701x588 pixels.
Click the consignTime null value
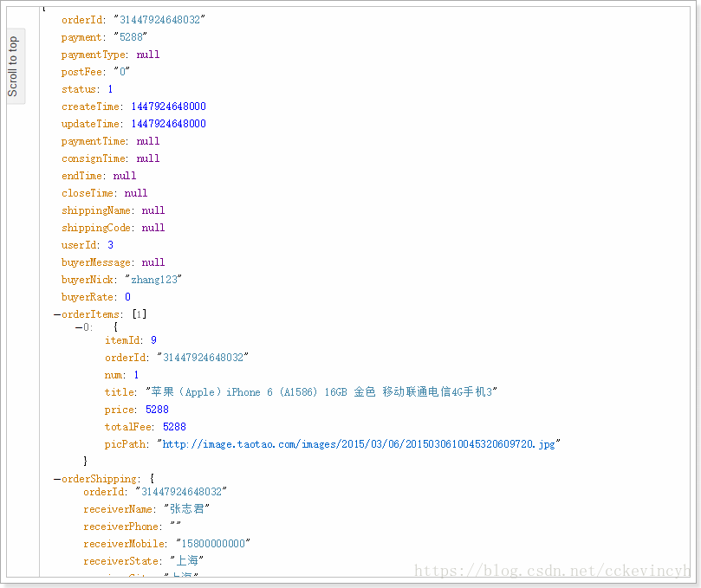(x=148, y=158)
